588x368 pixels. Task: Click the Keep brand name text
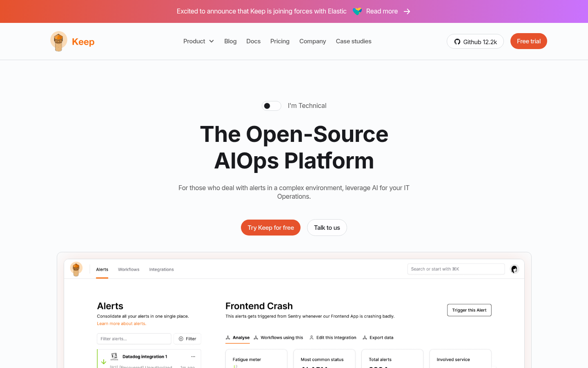[83, 42]
